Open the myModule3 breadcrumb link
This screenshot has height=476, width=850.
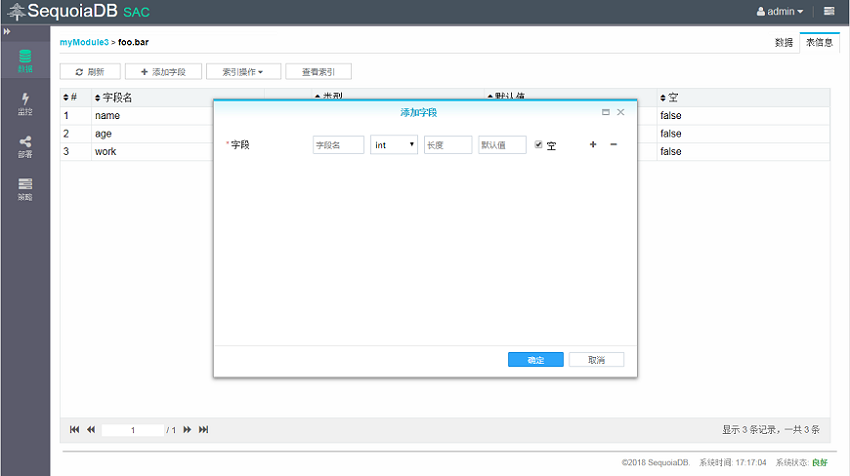pyautogui.click(x=84, y=42)
